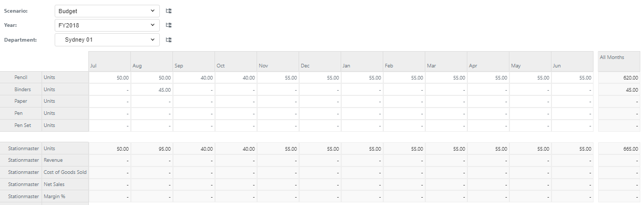Screen dimensions: 644x205
Task: Select the All Months column header
Action: pos(619,61)
